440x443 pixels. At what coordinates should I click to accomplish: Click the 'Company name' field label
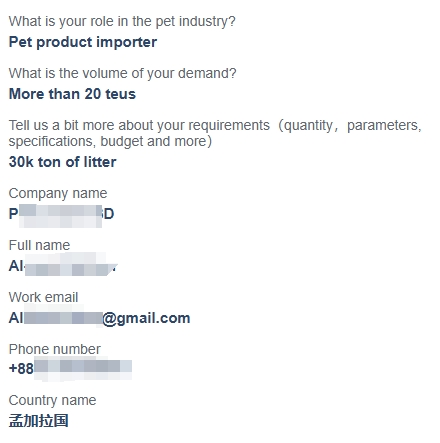(x=58, y=193)
